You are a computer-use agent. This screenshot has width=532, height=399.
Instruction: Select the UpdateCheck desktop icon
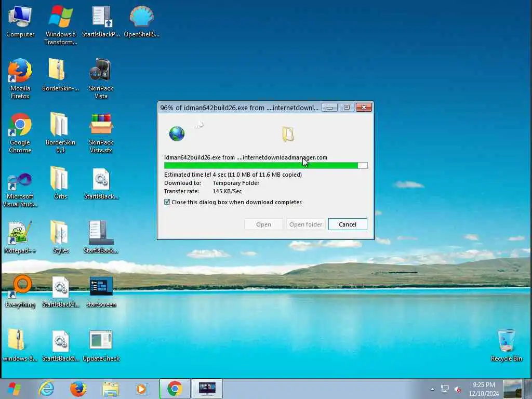[101, 345]
